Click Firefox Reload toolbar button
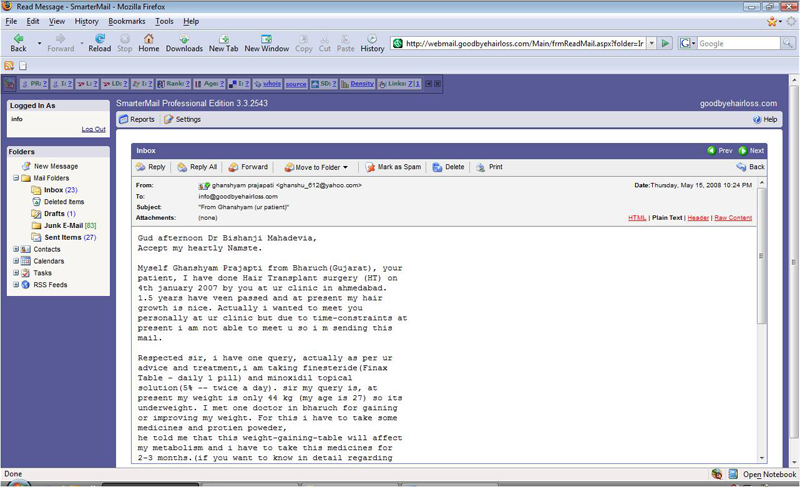Viewport: 800px width, 487px height. point(99,42)
